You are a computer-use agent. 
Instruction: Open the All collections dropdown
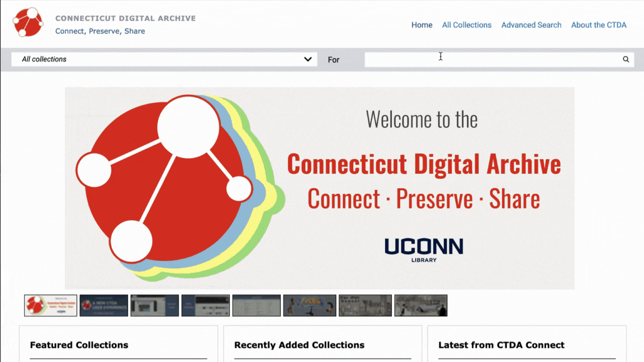coord(164,59)
